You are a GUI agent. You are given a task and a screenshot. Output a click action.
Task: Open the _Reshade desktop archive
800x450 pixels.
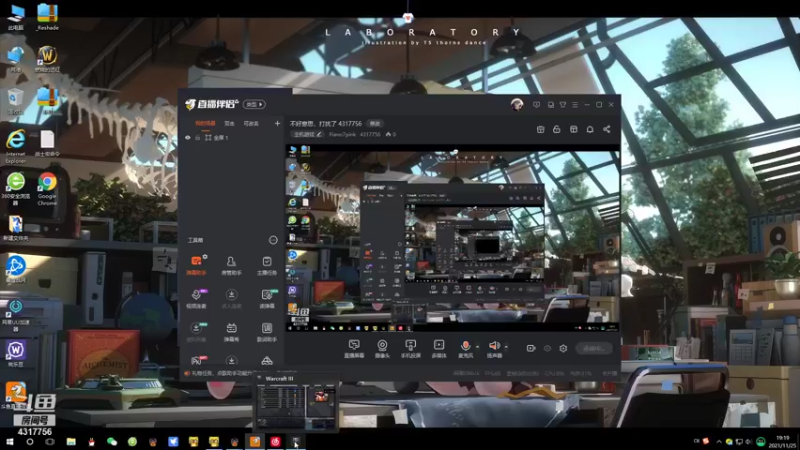pos(47,17)
